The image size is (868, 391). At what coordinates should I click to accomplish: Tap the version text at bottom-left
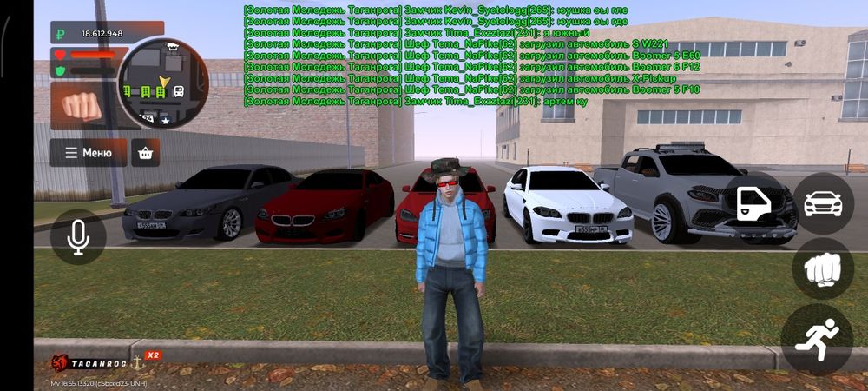(x=99, y=383)
